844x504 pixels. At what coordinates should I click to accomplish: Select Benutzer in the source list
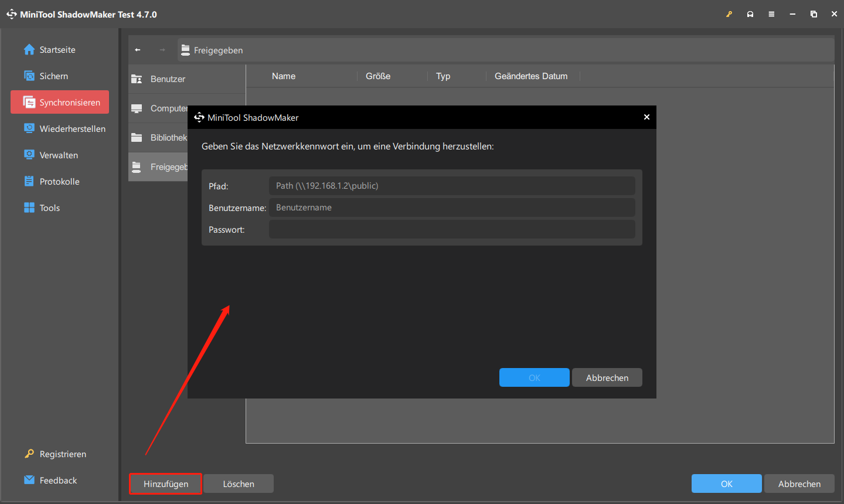(168, 79)
